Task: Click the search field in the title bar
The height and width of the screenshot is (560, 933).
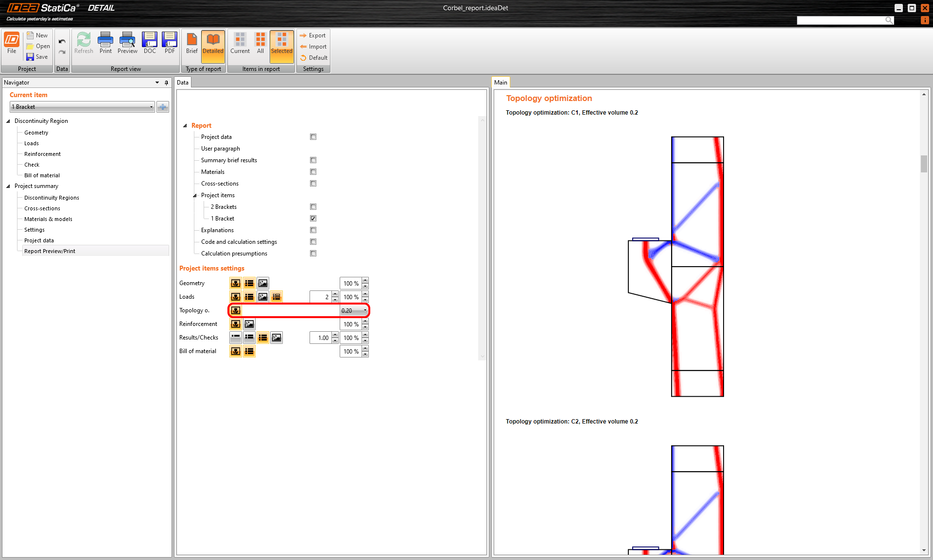Action: pyautogui.click(x=841, y=20)
